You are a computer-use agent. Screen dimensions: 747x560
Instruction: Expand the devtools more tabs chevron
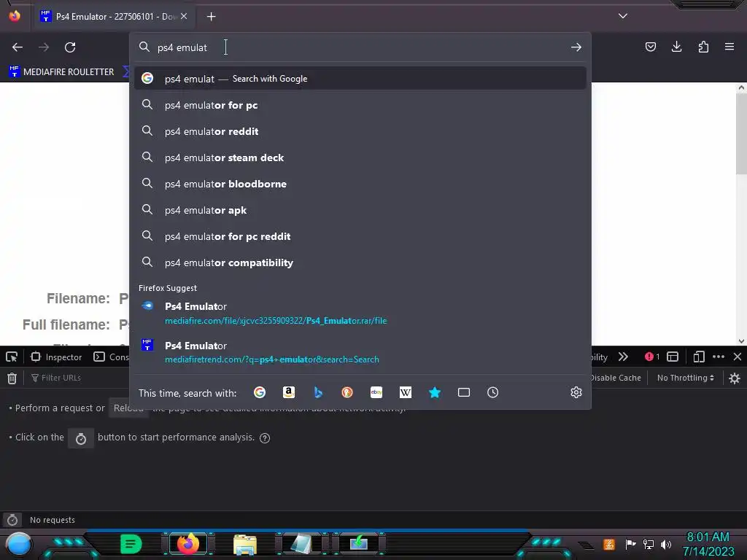pos(623,357)
